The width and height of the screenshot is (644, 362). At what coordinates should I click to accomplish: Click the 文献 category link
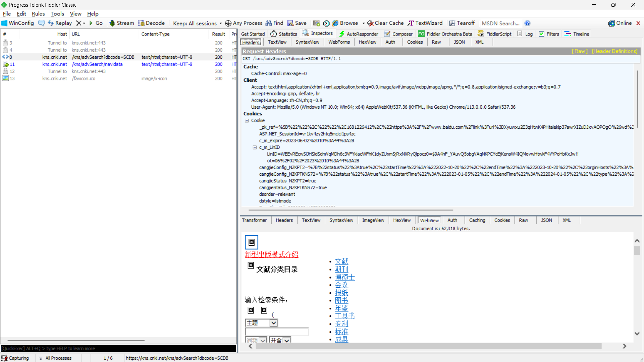tap(341, 261)
